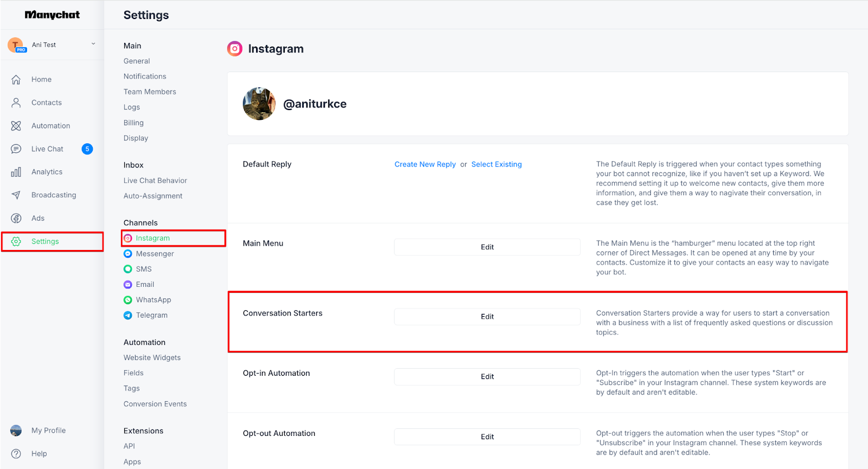Click the Create New Reply link
The width and height of the screenshot is (868, 469).
(x=425, y=164)
